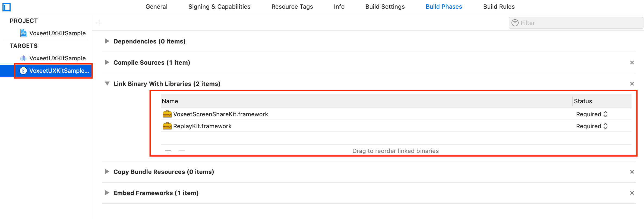Collapse Link Binary With Libraries section
Screen dimensions: 644x219
pyautogui.click(x=107, y=83)
